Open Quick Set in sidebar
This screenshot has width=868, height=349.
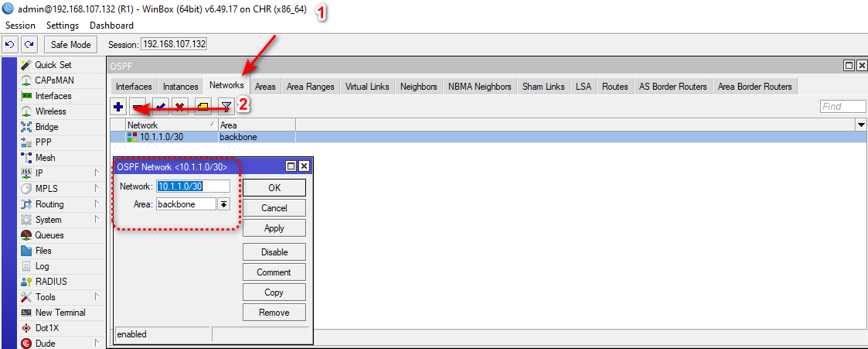(53, 65)
